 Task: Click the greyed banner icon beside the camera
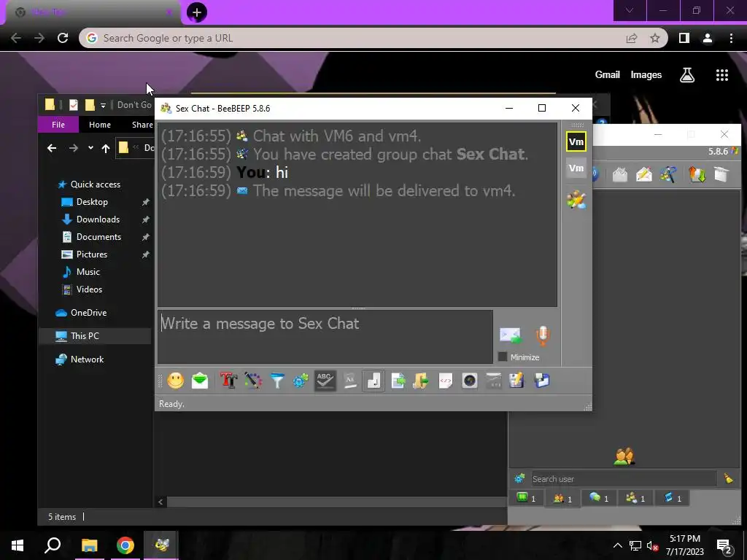tap(494, 381)
